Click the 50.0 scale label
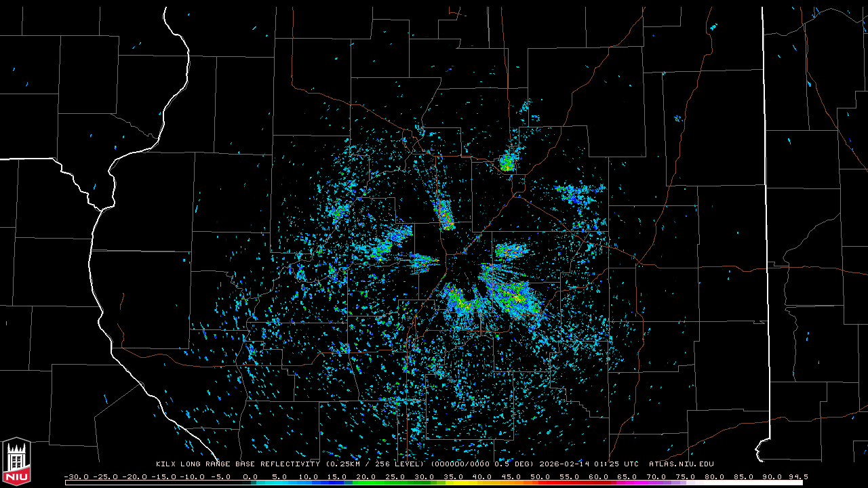This screenshot has width=868, height=488. 540,476
